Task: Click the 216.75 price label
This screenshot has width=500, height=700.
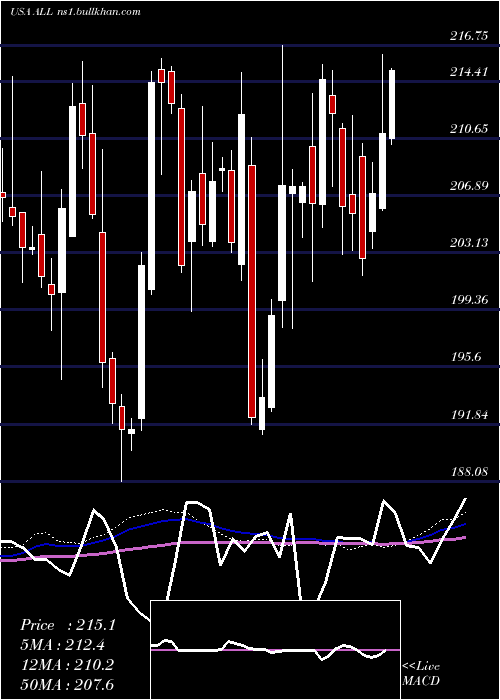Action: (469, 37)
